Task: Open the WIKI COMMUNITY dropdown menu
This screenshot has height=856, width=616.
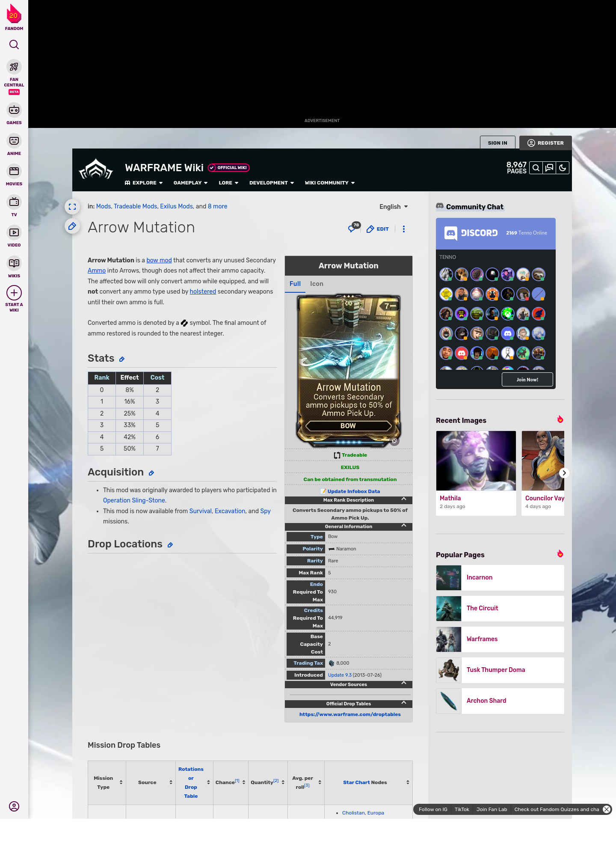Action: point(330,183)
